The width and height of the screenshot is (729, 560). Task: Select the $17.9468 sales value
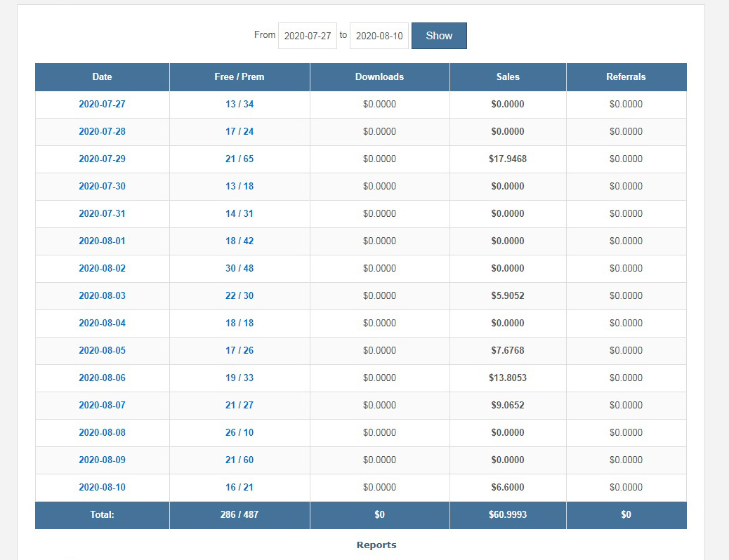508,159
